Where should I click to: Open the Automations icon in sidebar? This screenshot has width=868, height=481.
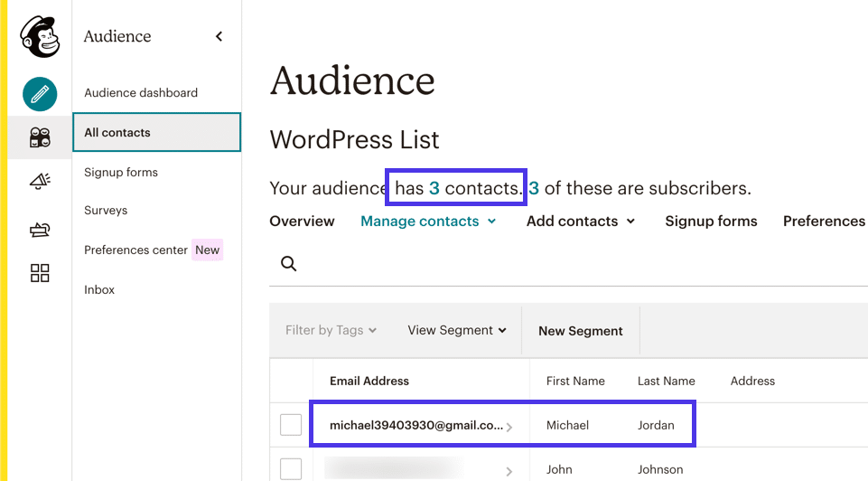point(40,231)
